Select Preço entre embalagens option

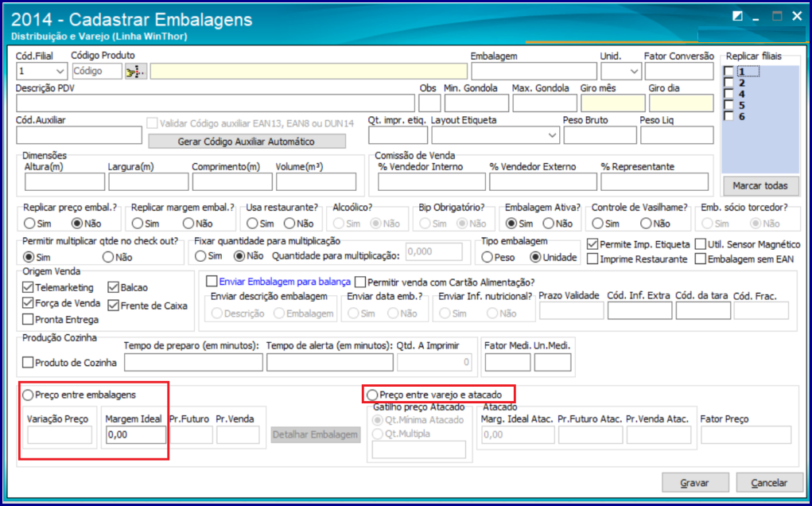click(x=28, y=395)
